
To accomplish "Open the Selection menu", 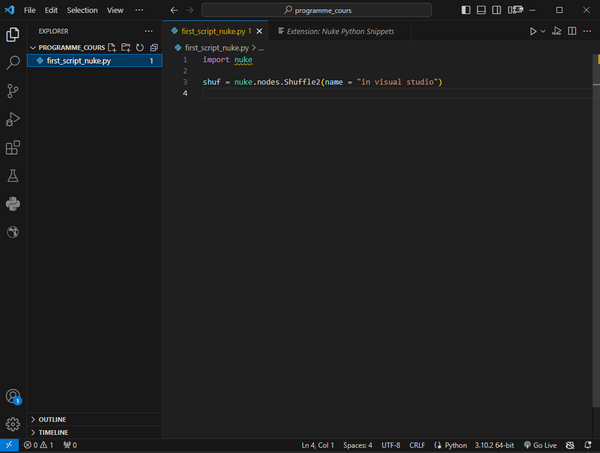I will click(x=82, y=10).
